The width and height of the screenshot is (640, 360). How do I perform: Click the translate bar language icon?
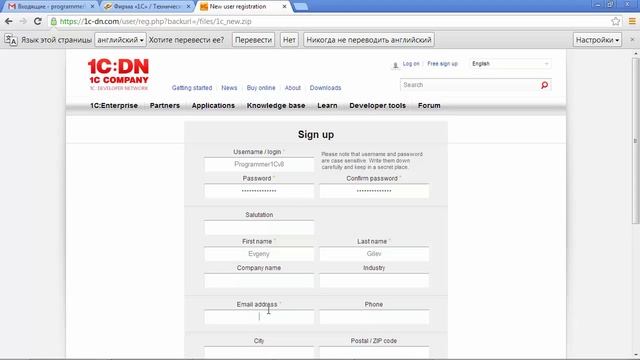click(11, 40)
